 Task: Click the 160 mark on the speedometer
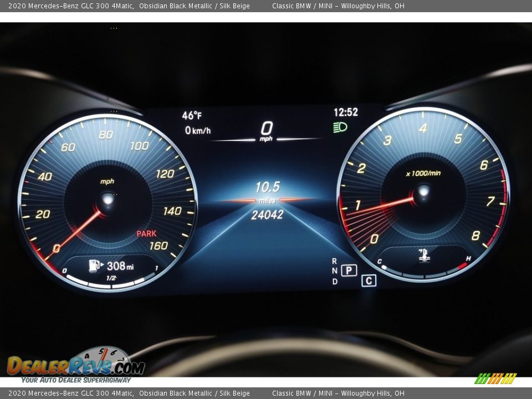(x=158, y=245)
